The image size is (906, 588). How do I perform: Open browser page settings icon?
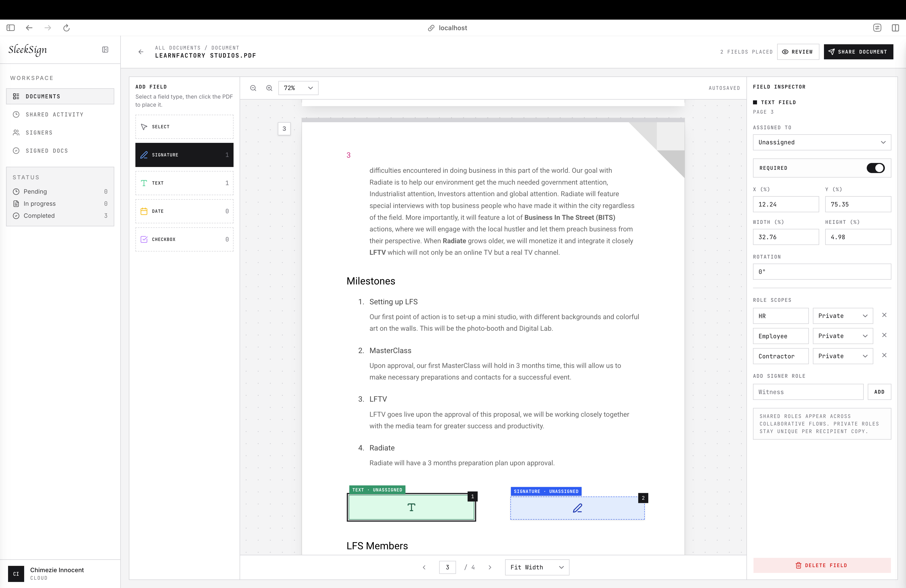click(877, 28)
